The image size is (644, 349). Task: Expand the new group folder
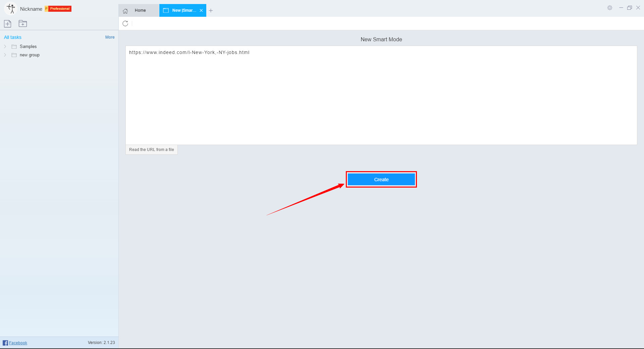click(x=5, y=55)
